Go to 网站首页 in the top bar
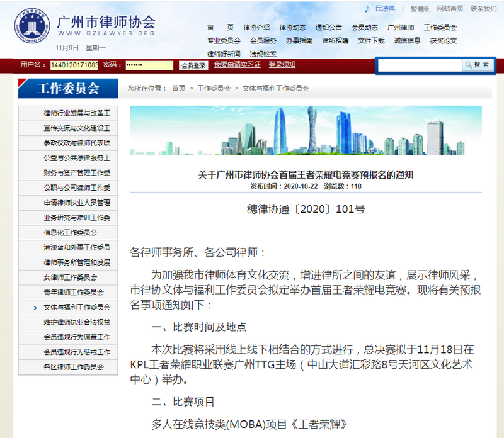Image resolution: width=504 pixels, height=438 pixels. [x=450, y=9]
